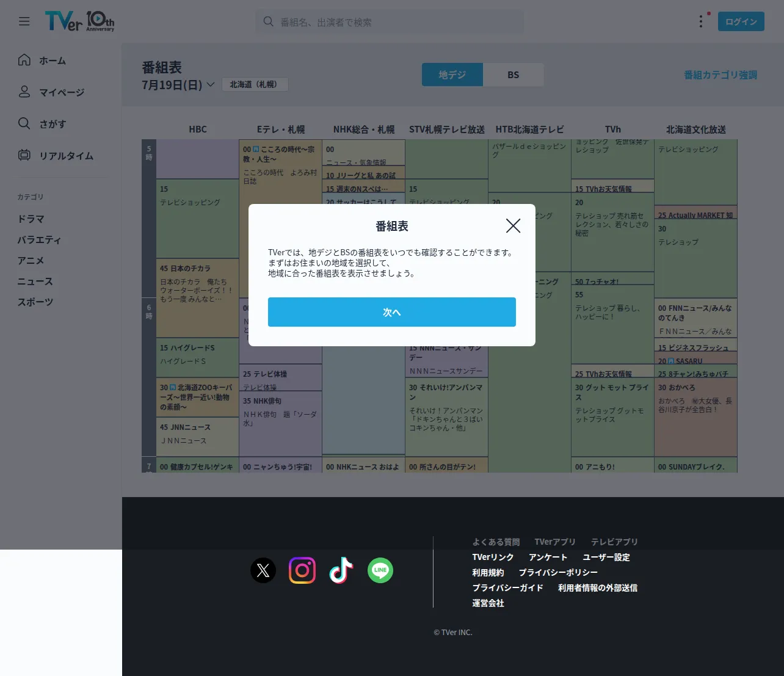This screenshot has height=676, width=784.
Task: Click the ログイン button
Action: coord(741,21)
